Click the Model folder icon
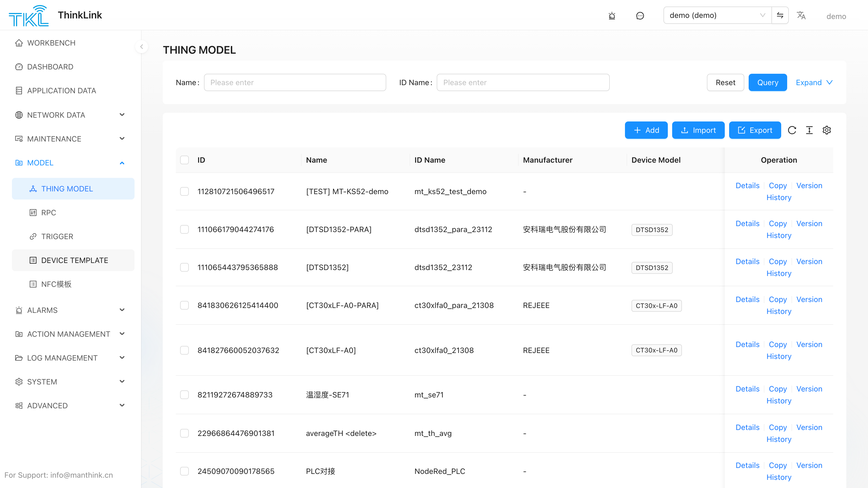868x488 pixels. 19,163
